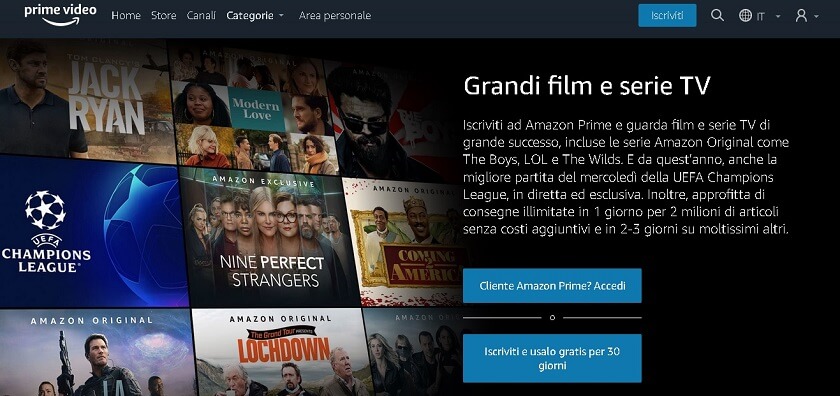Click Cliente Amazon Prime? Accedi button
This screenshot has width=840, height=396.
tap(552, 286)
